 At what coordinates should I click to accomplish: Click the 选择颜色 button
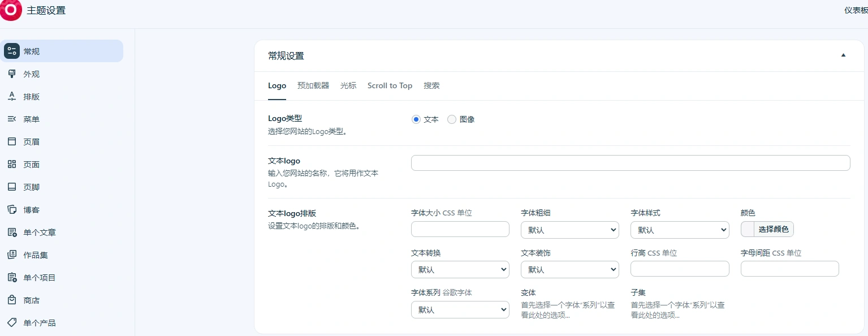pyautogui.click(x=774, y=229)
